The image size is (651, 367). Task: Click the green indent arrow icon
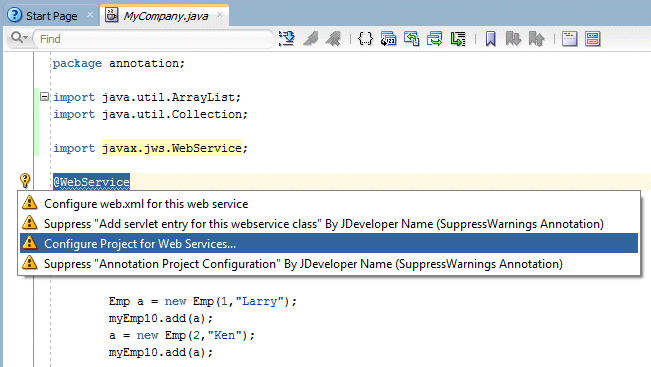458,39
